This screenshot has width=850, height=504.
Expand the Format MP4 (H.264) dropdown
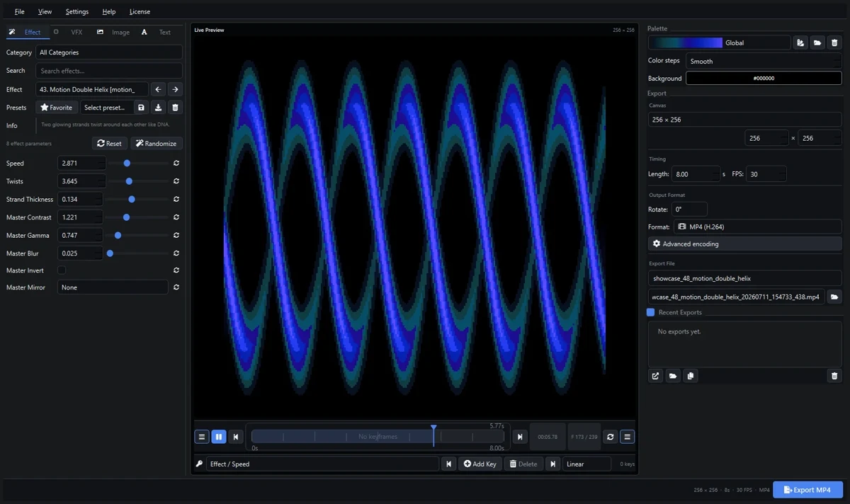757,227
